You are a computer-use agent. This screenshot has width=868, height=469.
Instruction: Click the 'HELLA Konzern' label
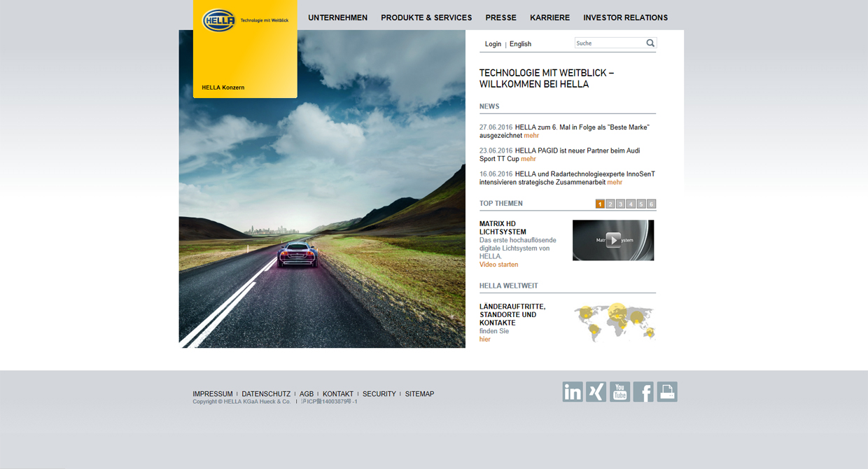[223, 87]
